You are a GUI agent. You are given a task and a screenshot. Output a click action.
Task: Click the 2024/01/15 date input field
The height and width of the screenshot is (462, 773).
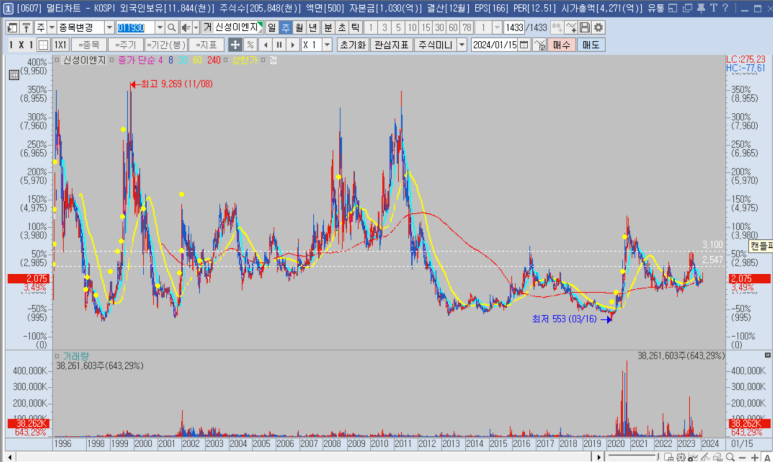coord(494,45)
